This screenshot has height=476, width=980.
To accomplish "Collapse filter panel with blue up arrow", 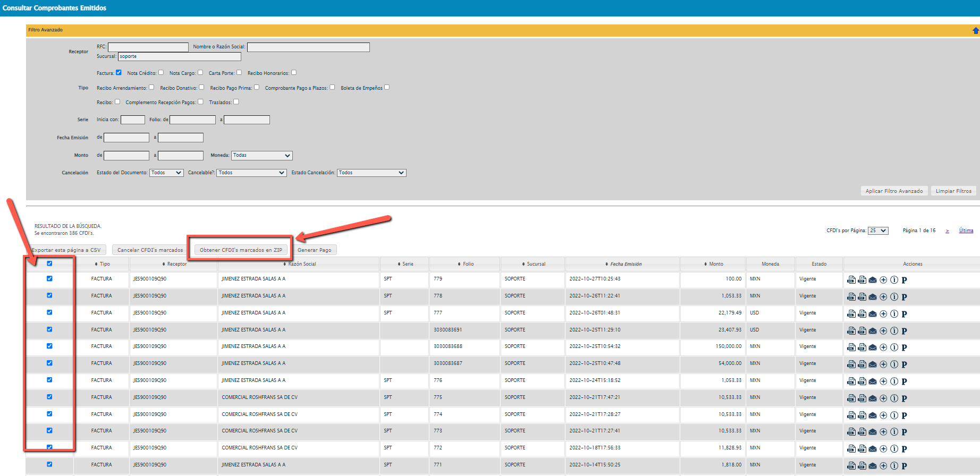I will 975,31.
